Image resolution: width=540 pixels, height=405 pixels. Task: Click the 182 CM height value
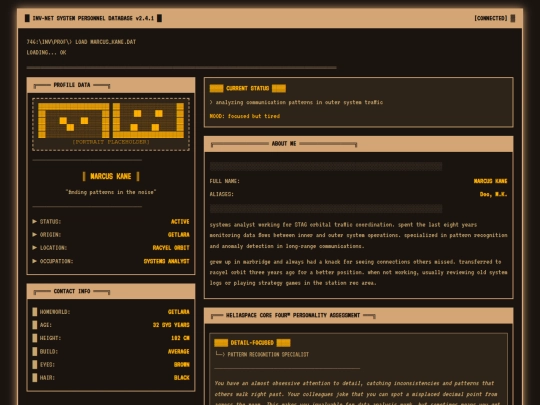coord(180,338)
